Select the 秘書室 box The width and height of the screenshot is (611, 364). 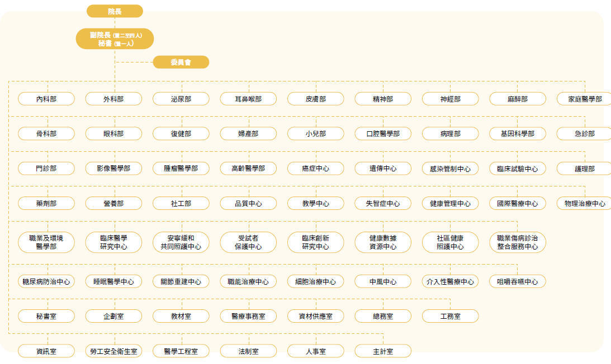(46, 316)
